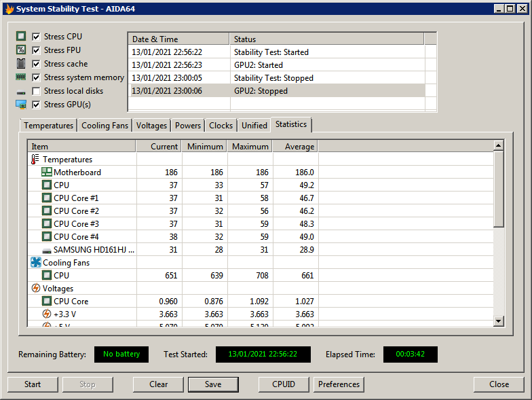Screen dimensions: 532x400
Task: Open Preferences
Action: click(339, 384)
